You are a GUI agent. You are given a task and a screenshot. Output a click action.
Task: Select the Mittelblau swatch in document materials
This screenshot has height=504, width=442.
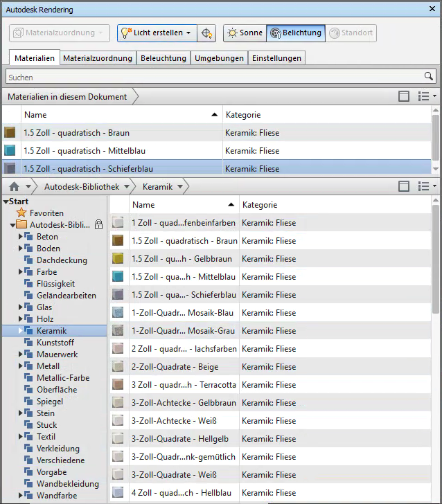pyautogui.click(x=10, y=150)
